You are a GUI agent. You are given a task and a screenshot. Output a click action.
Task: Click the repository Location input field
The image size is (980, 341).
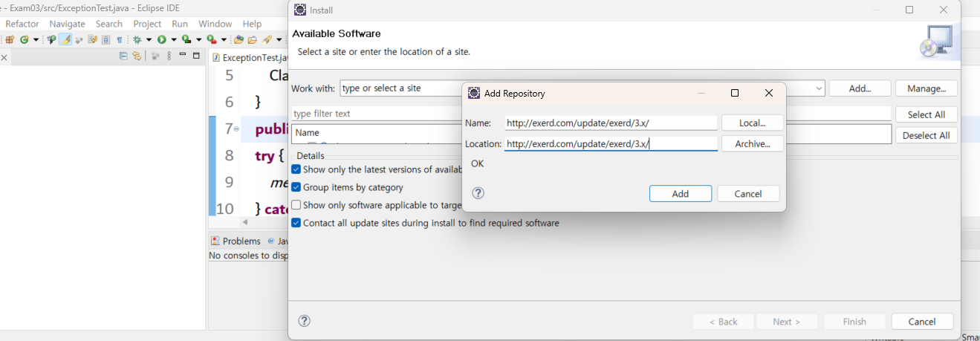(611, 143)
